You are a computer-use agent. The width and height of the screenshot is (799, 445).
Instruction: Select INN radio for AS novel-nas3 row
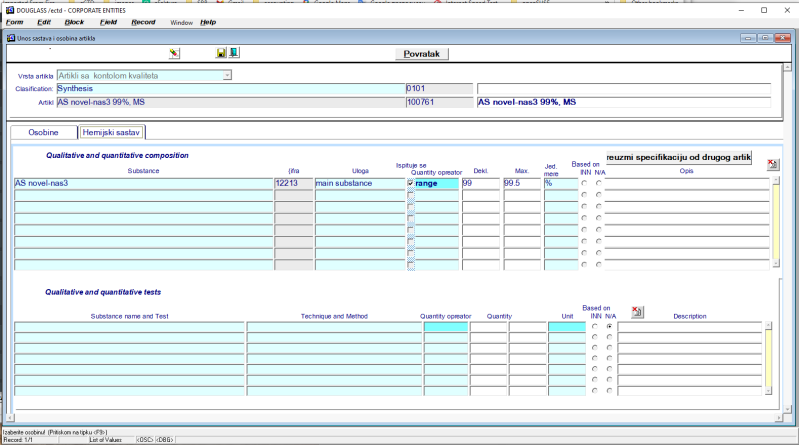point(585,184)
